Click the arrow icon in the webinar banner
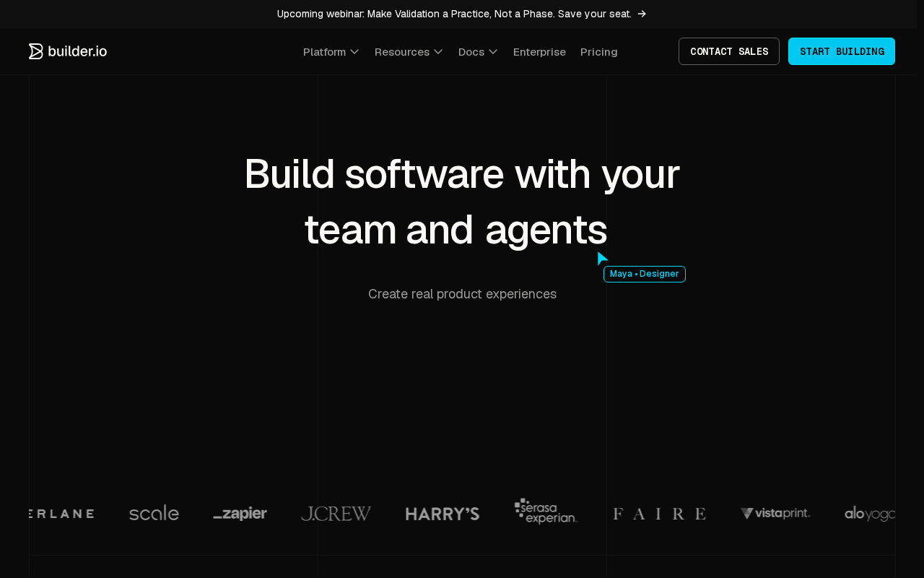This screenshot has width=924, height=578. click(x=642, y=14)
